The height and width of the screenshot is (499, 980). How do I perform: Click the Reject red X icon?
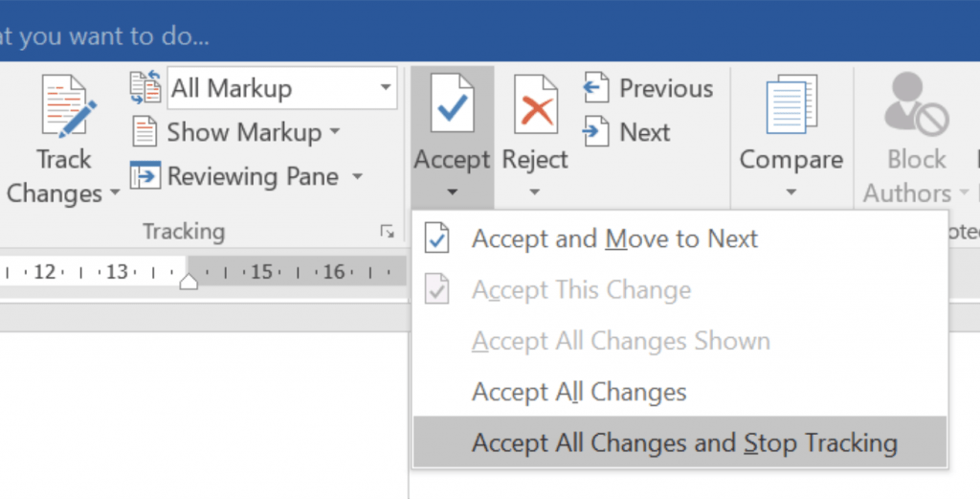point(536,105)
